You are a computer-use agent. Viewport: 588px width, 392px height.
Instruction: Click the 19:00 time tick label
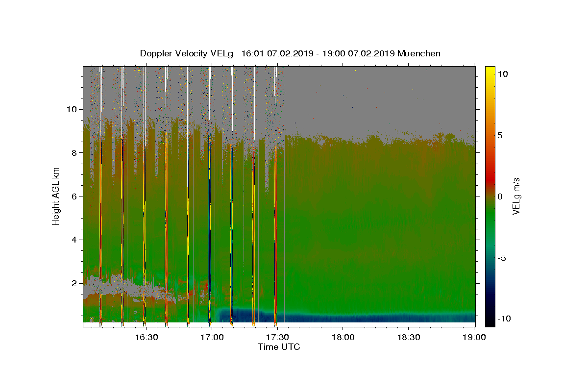pyautogui.click(x=473, y=337)
